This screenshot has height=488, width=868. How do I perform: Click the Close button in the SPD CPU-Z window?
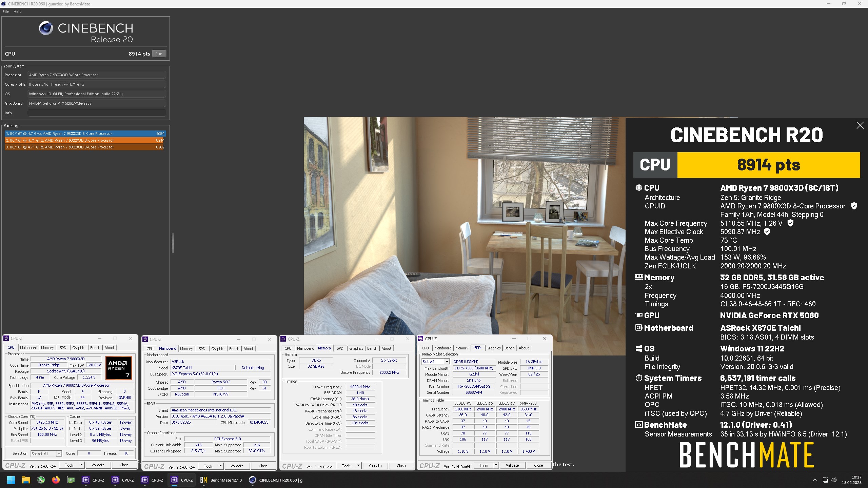tap(538, 465)
